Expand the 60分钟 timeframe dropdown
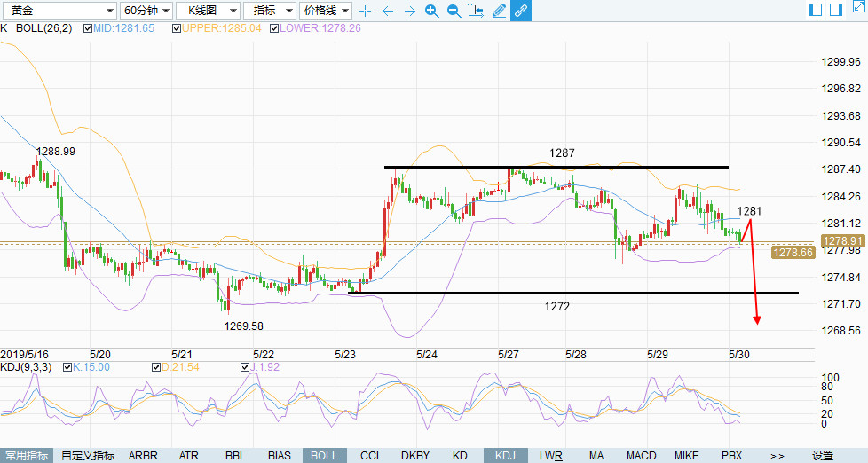Screen dimensions: 868x463 (146, 11)
